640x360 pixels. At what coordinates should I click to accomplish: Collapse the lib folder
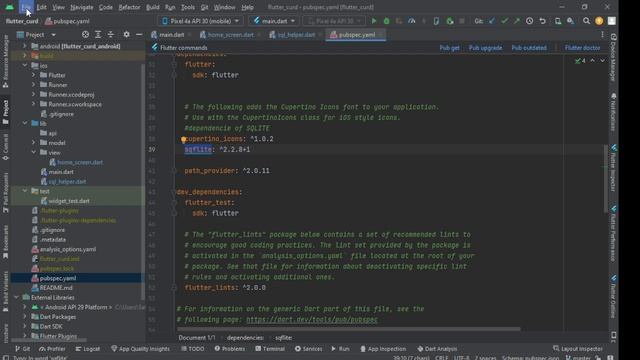coord(24,123)
